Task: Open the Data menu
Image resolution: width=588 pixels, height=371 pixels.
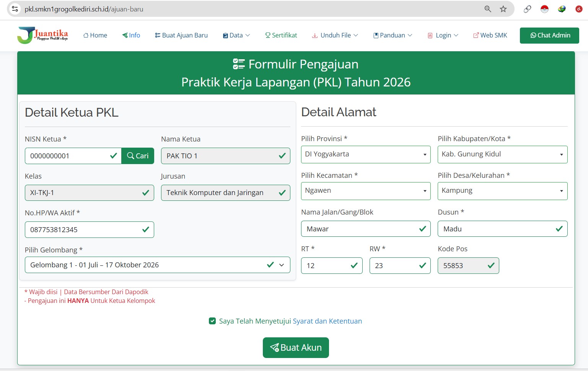Action: click(x=236, y=35)
